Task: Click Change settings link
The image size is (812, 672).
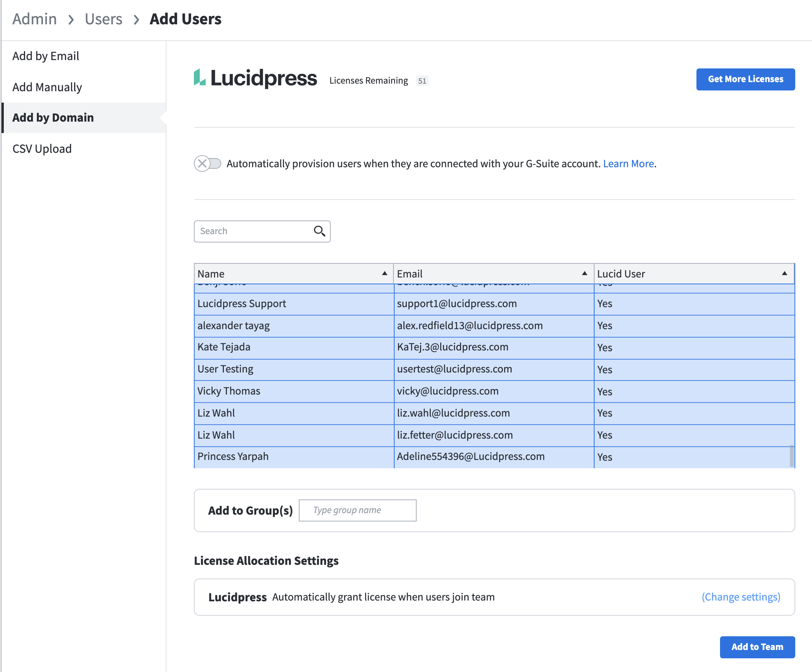Action: [741, 597]
